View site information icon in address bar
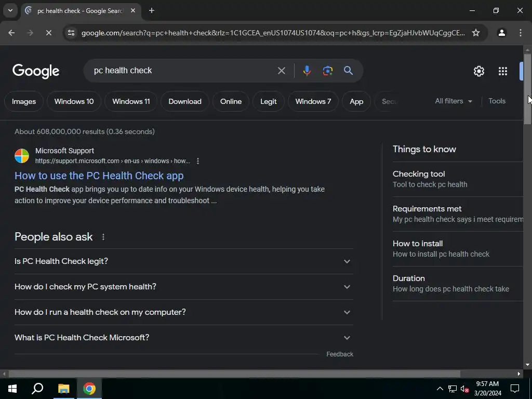Screen dimensions: 532x399 [x=71, y=33]
